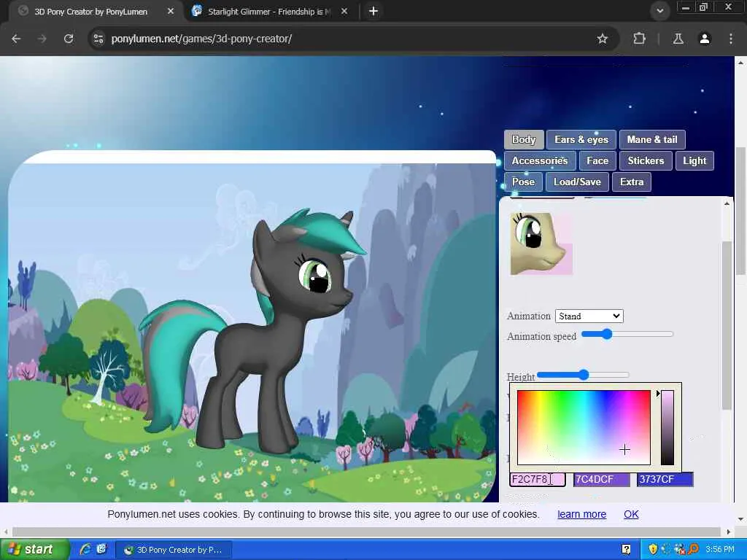
Task: Reload the page with the refresh icon
Action: click(69, 39)
